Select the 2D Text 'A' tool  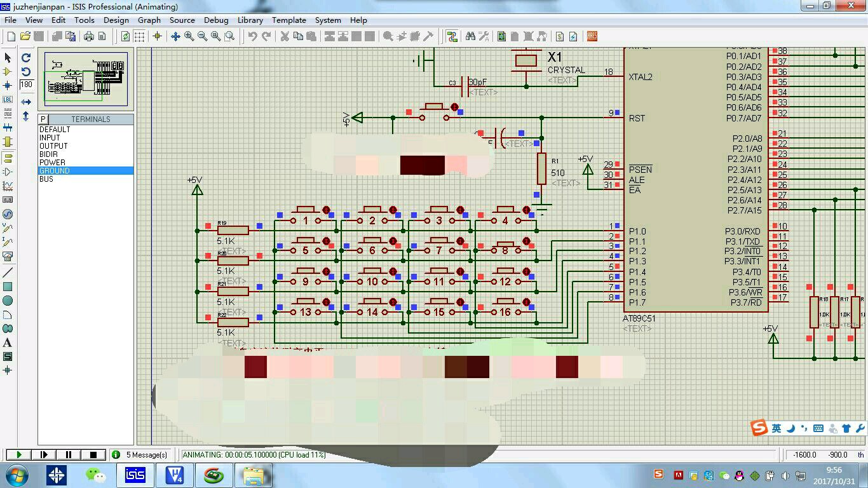click(x=8, y=342)
